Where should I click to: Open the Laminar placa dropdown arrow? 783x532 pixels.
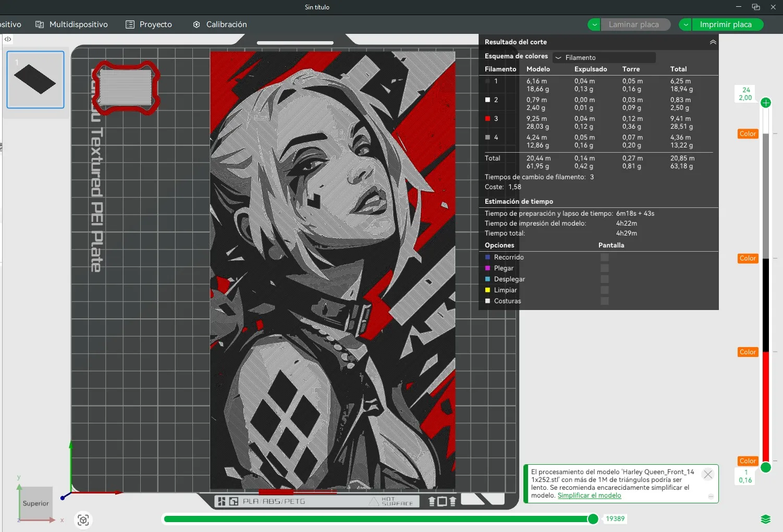(594, 24)
